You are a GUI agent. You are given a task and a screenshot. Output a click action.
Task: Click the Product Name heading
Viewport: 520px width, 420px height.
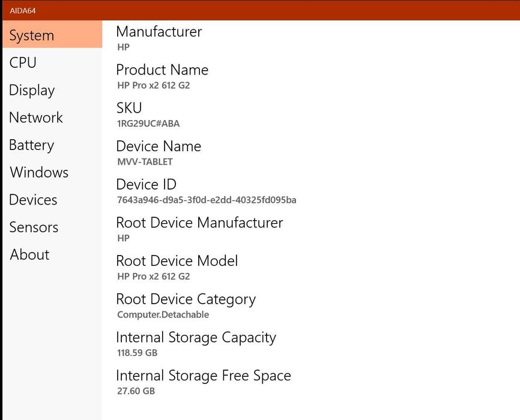pos(162,70)
